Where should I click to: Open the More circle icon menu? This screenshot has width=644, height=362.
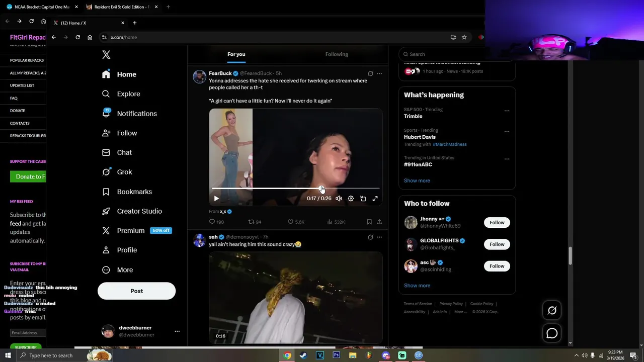tap(106, 270)
